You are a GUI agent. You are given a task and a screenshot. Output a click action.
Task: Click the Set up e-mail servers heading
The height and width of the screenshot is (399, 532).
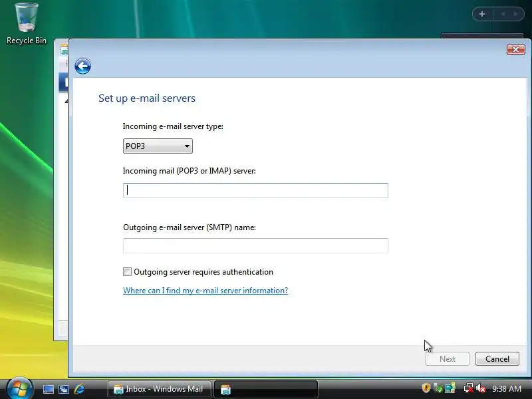(147, 98)
